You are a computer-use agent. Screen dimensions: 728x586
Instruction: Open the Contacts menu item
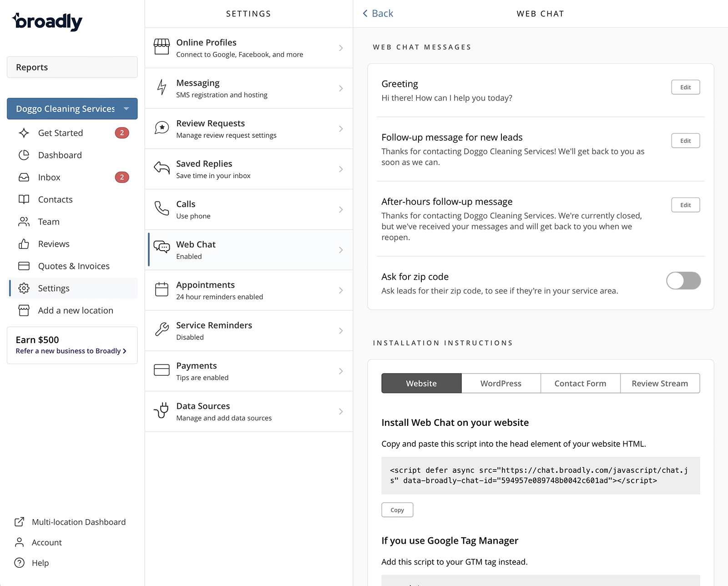pyautogui.click(x=73, y=199)
